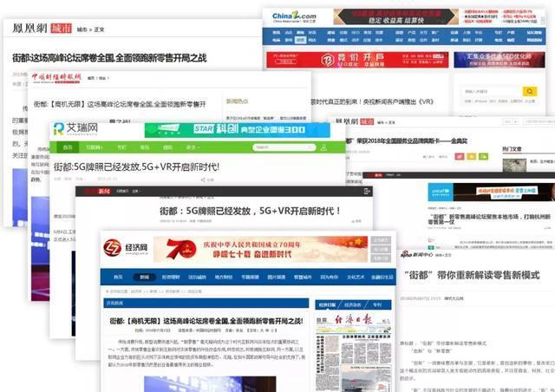
Task: Open the user account icon on 艾瑞网 bar
Action: click(x=323, y=147)
